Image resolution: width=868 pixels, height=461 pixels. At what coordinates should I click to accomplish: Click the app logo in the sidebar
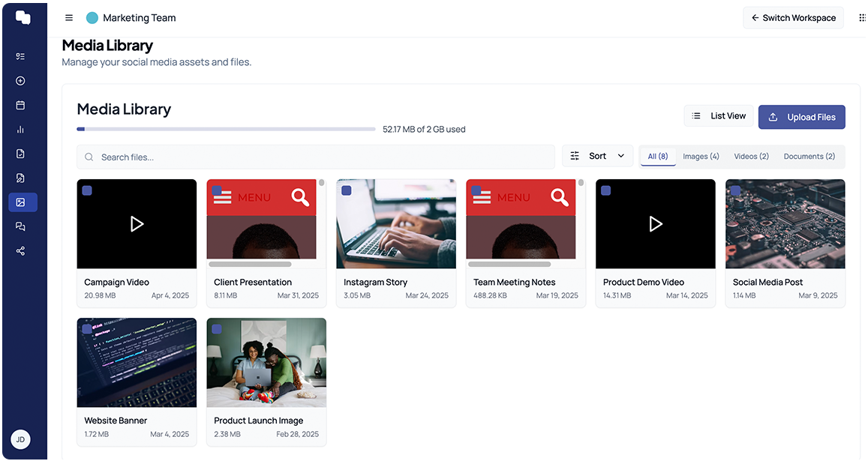(23, 18)
